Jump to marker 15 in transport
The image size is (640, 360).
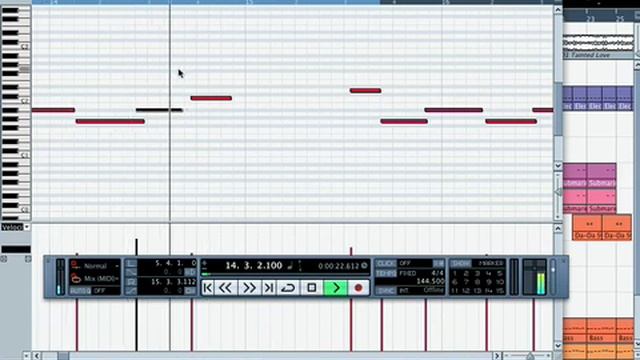point(500,291)
